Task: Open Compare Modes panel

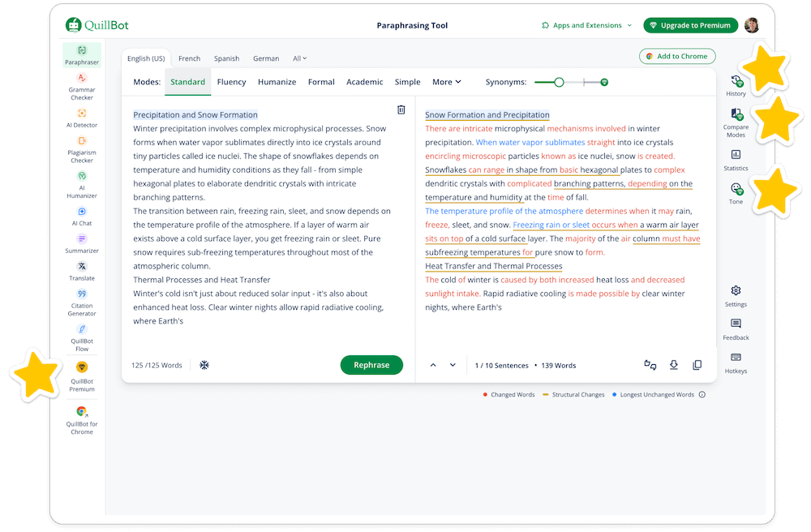Action: (736, 122)
